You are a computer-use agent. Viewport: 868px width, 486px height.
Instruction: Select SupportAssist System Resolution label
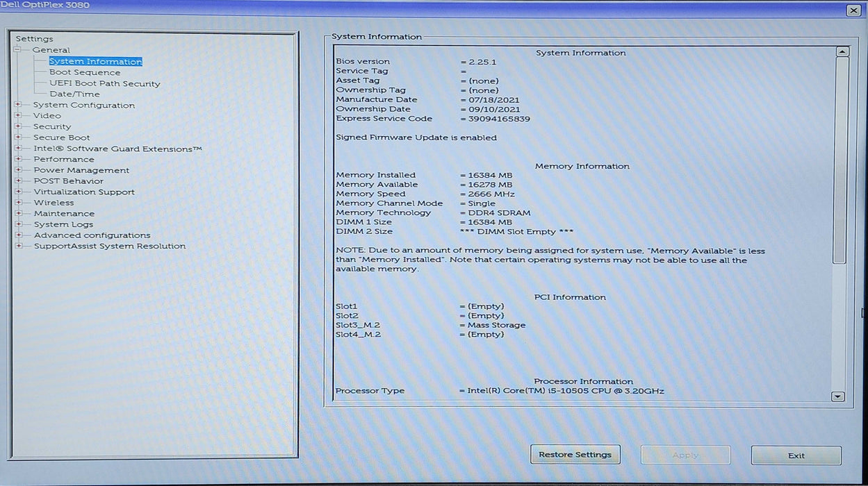[110, 246]
